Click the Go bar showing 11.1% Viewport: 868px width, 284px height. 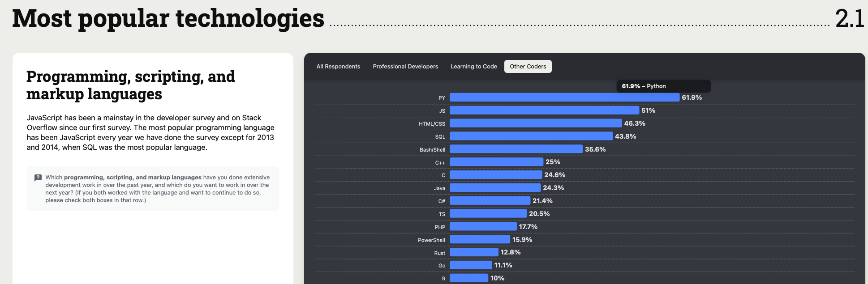(x=471, y=265)
